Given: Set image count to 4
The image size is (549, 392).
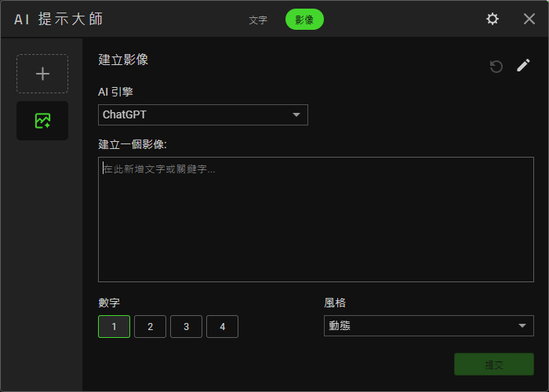Looking at the screenshot, I should (x=222, y=327).
